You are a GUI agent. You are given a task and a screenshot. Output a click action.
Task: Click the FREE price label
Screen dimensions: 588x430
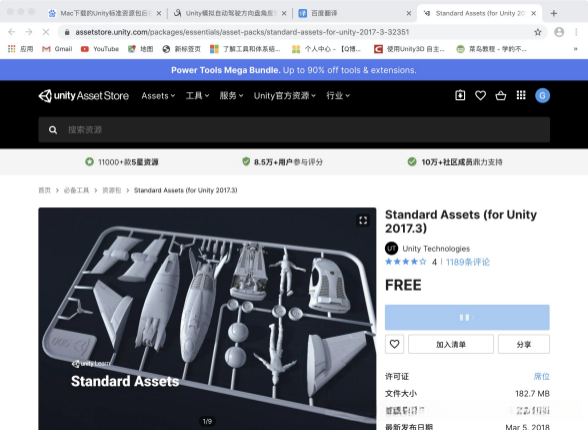pos(403,285)
